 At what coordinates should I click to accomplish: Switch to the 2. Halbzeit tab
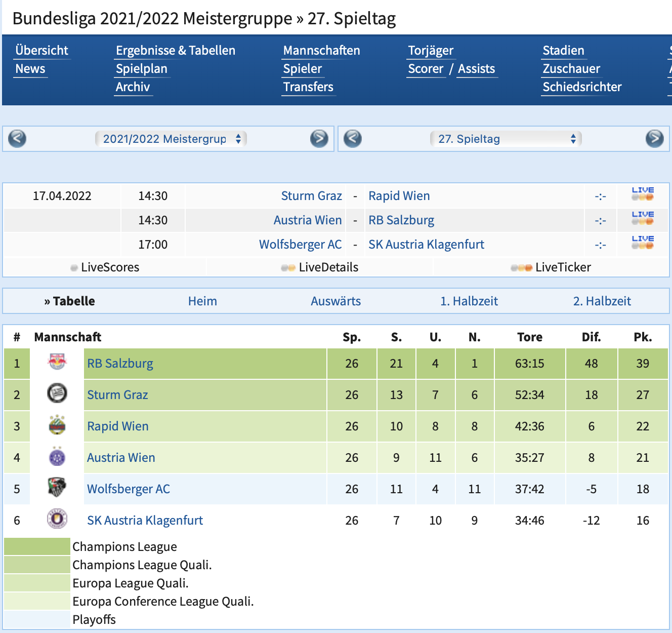602,301
